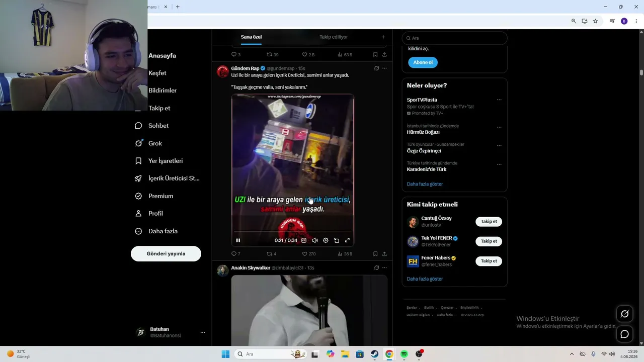
Task: Open account menu dots next to Batuhan
Action: (x=203, y=332)
